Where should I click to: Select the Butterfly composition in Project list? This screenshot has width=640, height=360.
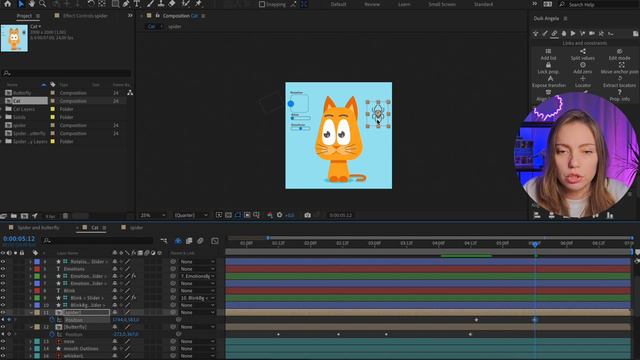coord(22,93)
